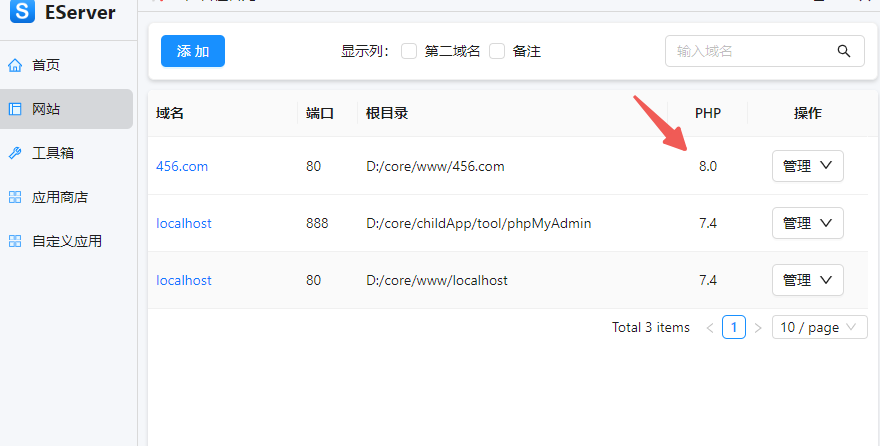Click the EServer logo icon
880x446 pixels.
(21, 11)
